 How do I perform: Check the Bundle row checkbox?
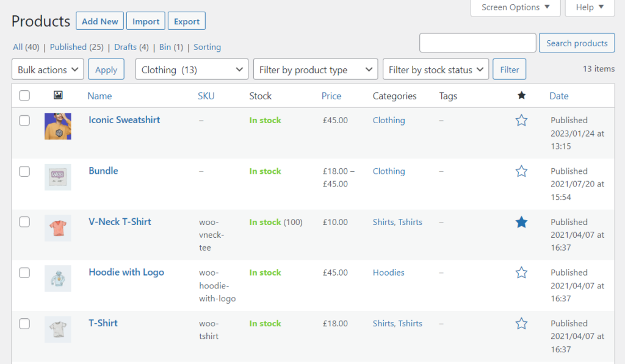(24, 171)
